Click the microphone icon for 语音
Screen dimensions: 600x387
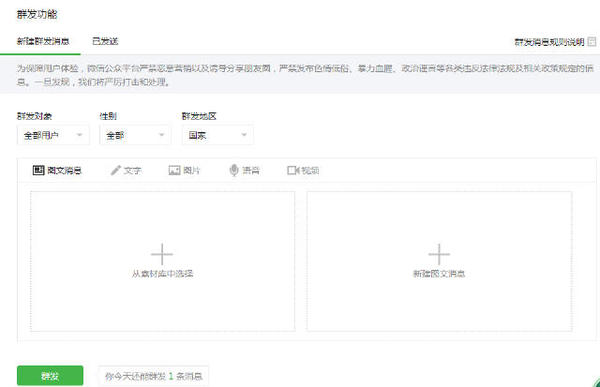234,170
